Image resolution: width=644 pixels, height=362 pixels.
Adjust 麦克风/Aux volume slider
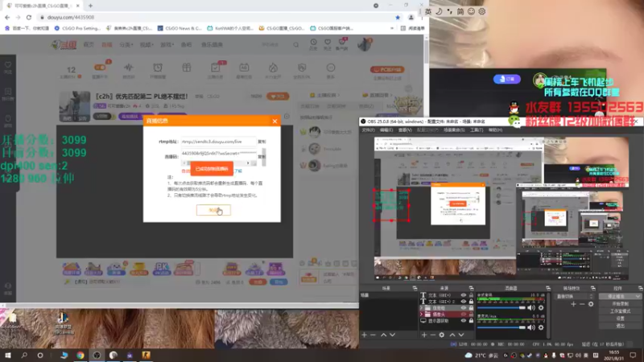point(502,327)
